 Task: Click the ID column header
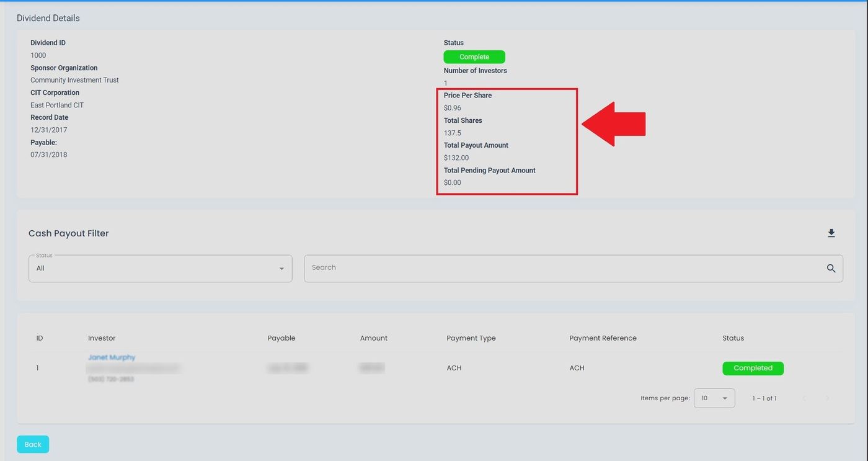[x=40, y=338]
